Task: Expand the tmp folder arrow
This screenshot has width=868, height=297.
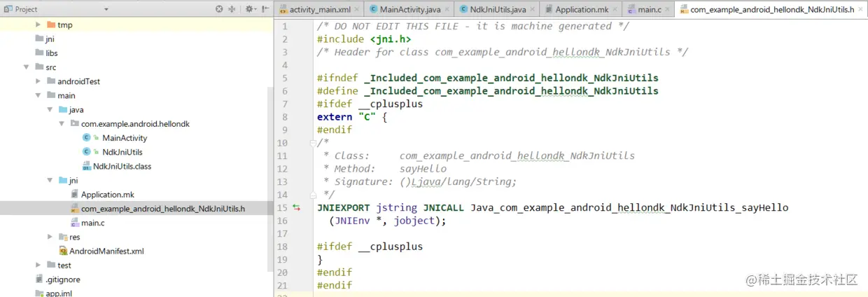Action: point(38,25)
